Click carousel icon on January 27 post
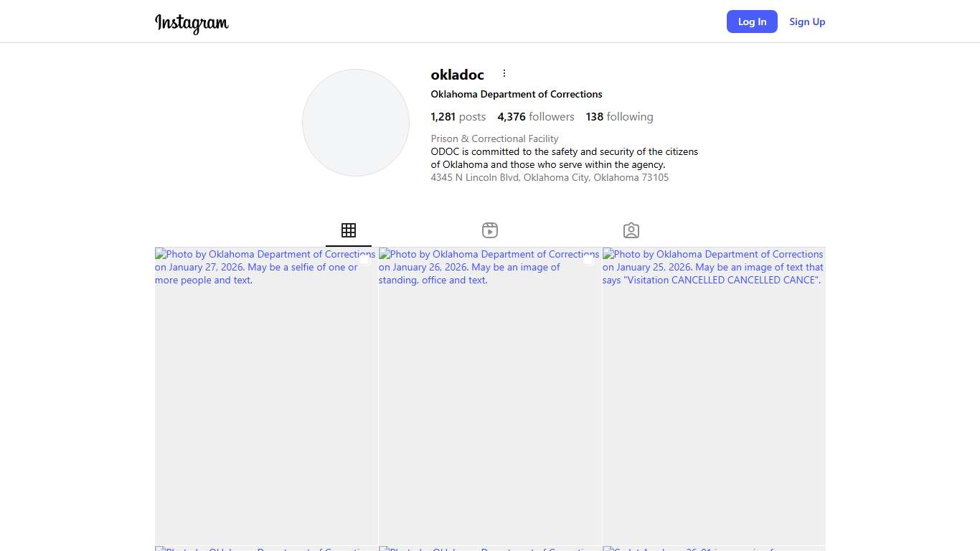980x551 pixels. pyautogui.click(x=365, y=261)
